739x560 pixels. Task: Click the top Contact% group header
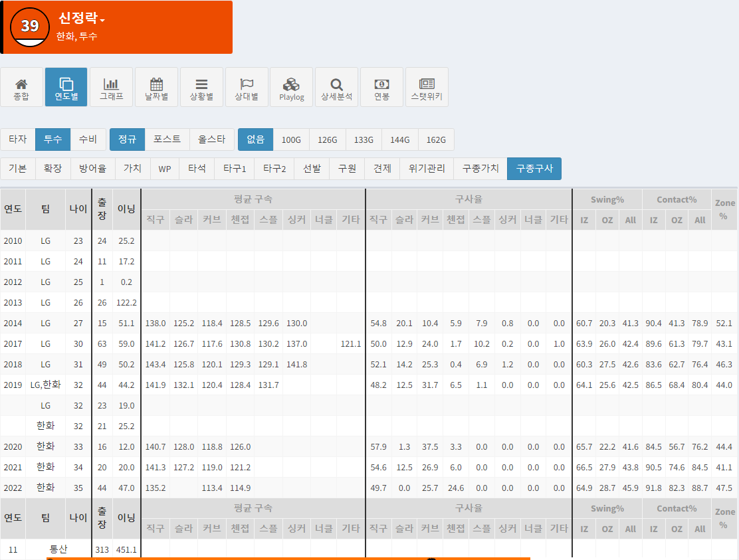pyautogui.click(x=677, y=200)
